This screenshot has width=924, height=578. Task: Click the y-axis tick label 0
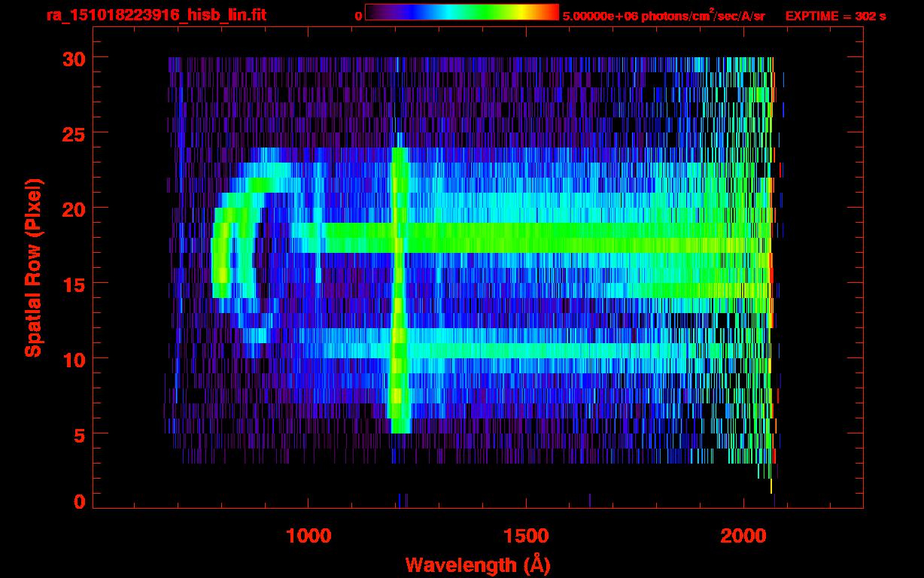(x=78, y=501)
